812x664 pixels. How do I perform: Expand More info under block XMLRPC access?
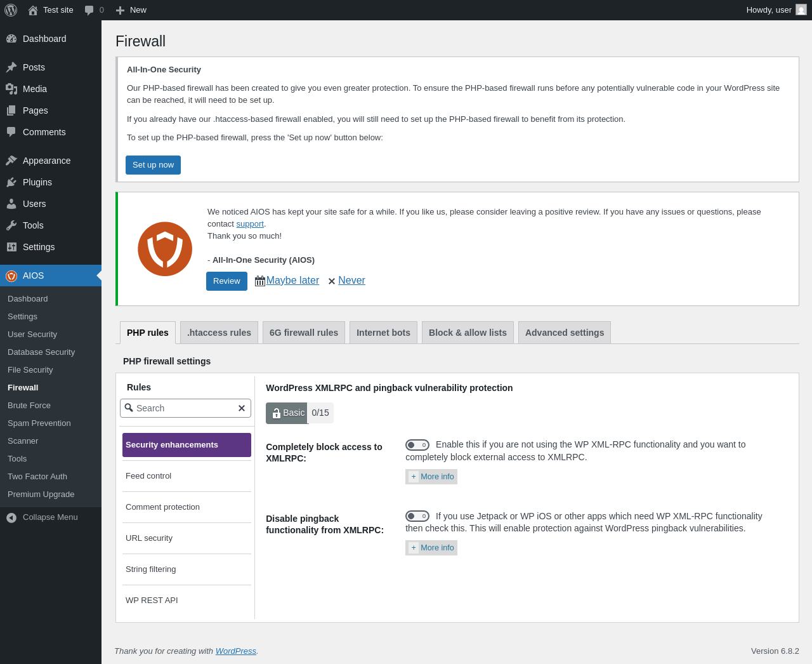(431, 477)
